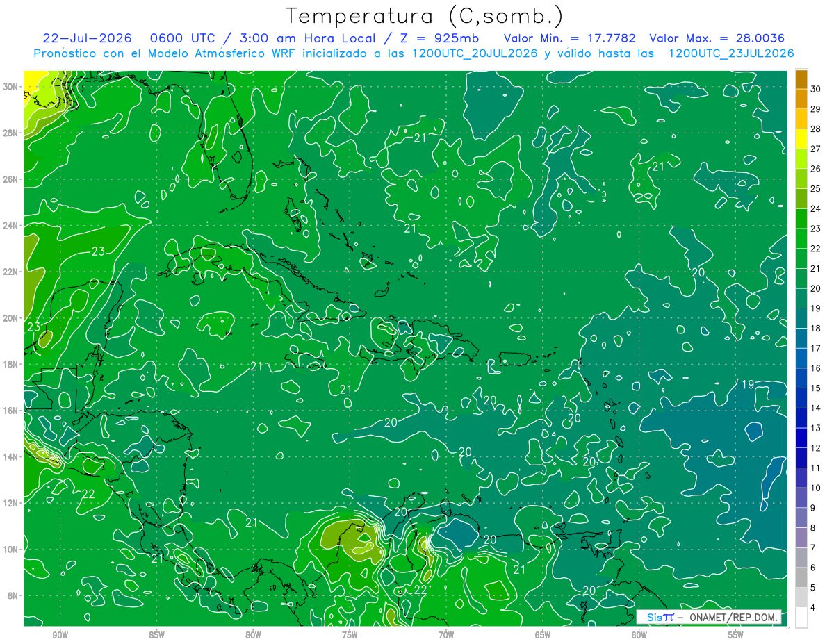Click the colorbar value label 15

(x=816, y=388)
